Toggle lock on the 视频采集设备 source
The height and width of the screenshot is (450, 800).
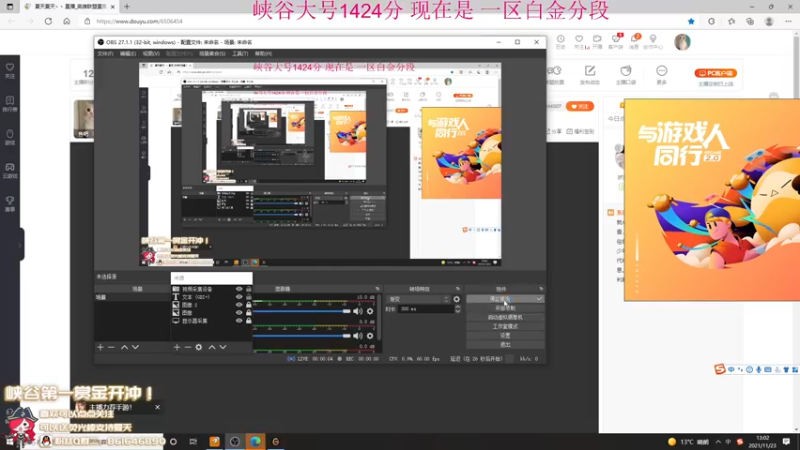click(248, 289)
